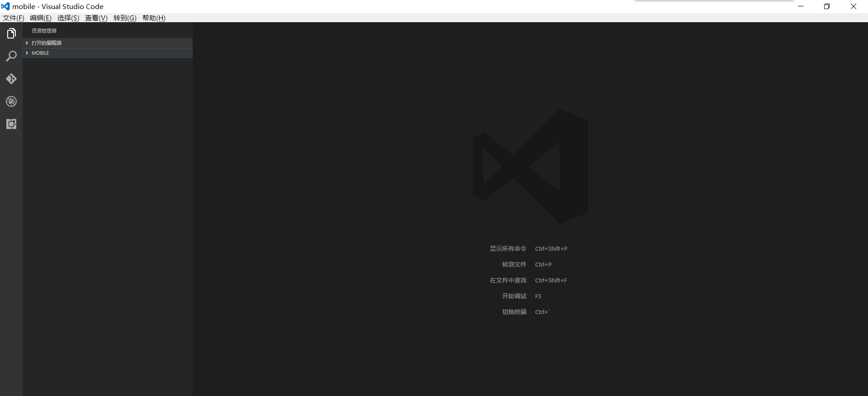Open the 文件(F) menu

click(x=14, y=18)
